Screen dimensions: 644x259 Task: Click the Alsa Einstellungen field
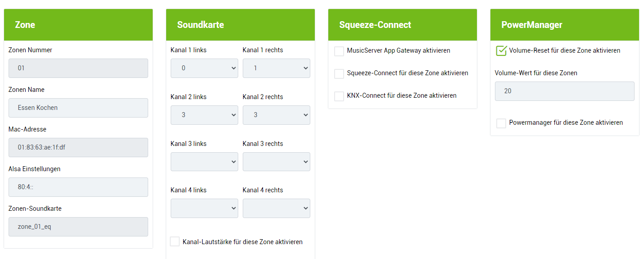pyautogui.click(x=78, y=187)
